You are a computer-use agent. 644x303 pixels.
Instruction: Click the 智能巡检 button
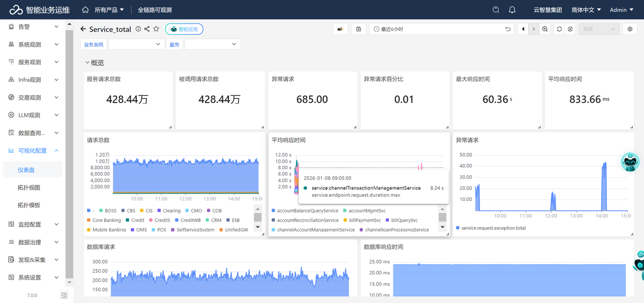(184, 29)
